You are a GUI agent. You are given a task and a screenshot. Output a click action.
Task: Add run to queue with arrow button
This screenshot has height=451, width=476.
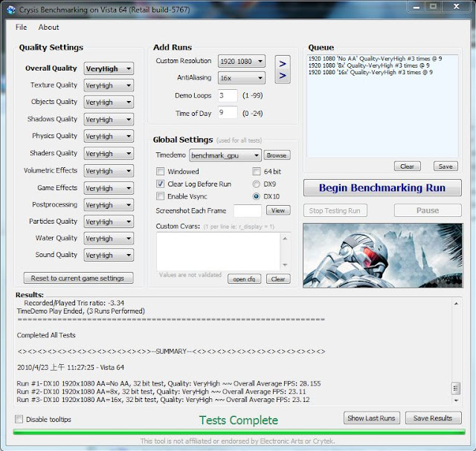point(283,69)
